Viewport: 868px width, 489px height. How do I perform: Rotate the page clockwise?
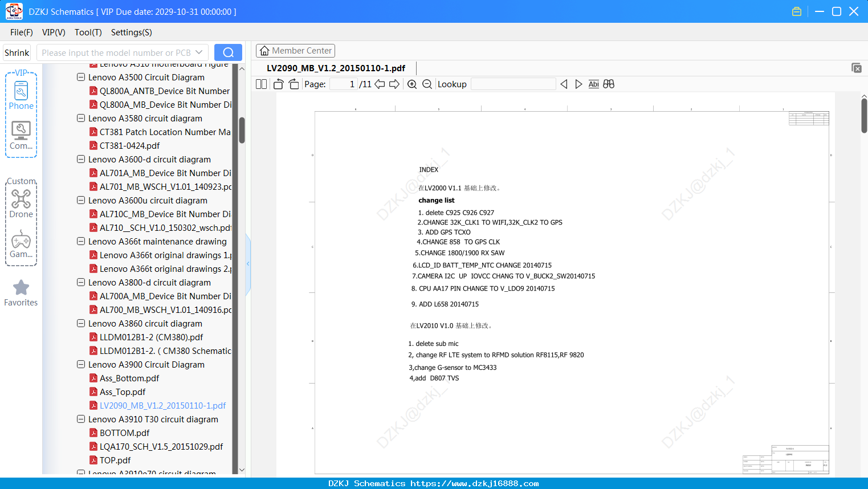294,84
